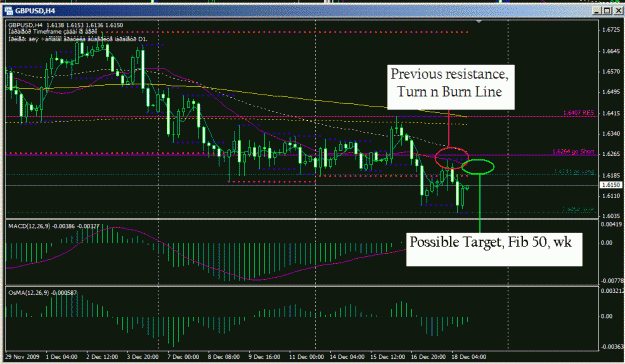This screenshot has width=625, height=364.
Task: Click the current price tag 1.6150
Action: (x=611, y=185)
